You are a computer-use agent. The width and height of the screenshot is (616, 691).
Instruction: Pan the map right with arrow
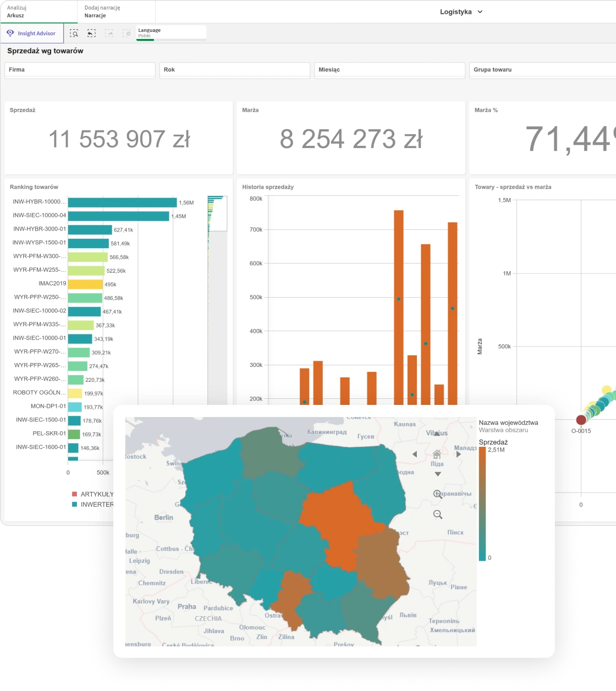pyautogui.click(x=459, y=454)
